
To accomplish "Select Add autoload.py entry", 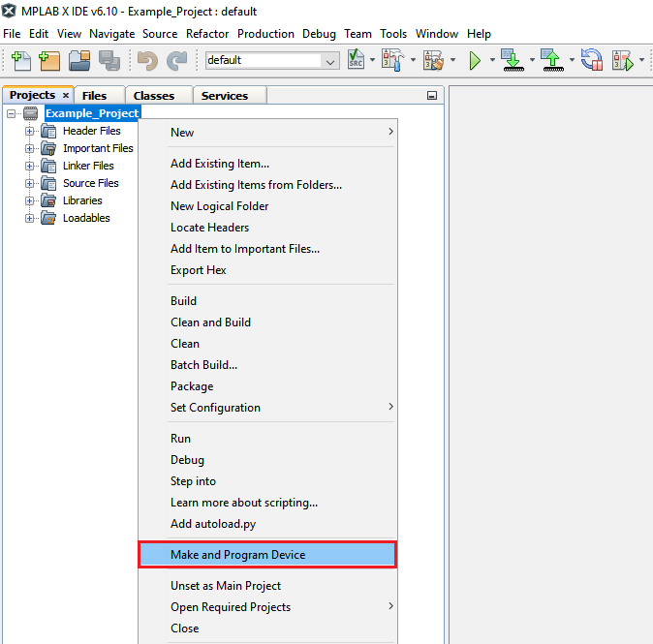I will 267,524.
